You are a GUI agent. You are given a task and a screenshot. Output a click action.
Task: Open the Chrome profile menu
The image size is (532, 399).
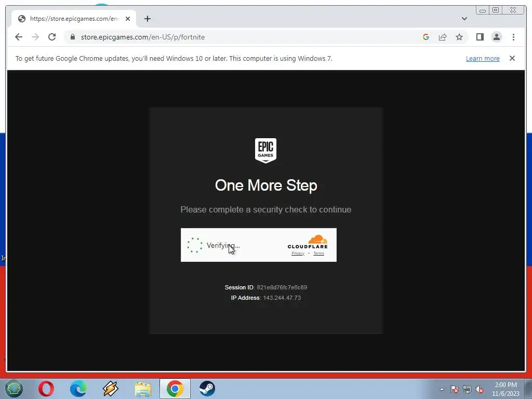coord(497,37)
